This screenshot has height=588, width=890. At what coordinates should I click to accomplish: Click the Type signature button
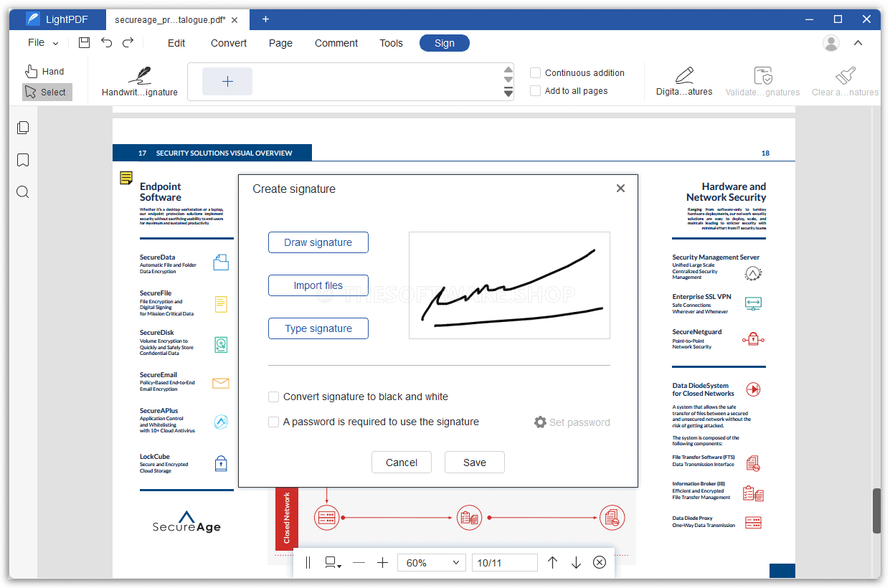[x=318, y=328]
